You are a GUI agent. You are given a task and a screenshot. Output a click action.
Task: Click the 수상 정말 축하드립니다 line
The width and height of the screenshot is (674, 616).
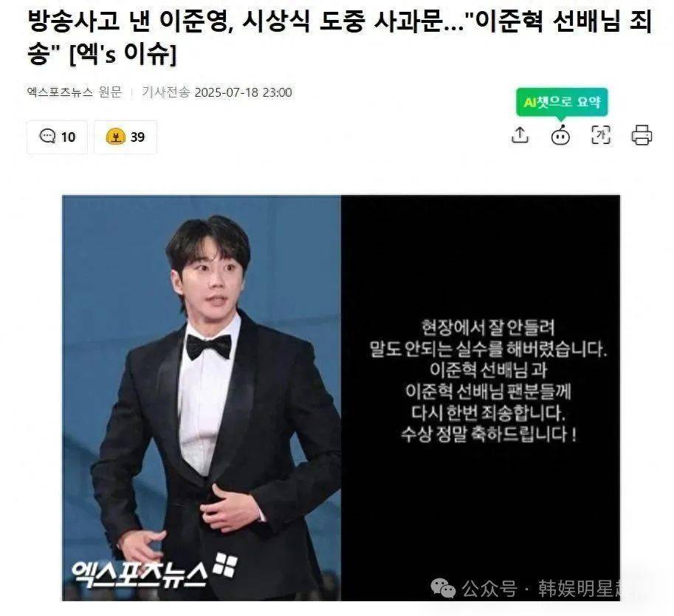489,434
